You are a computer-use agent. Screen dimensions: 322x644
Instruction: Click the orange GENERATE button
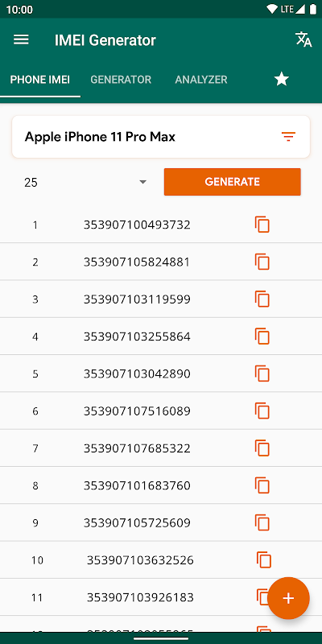233,182
